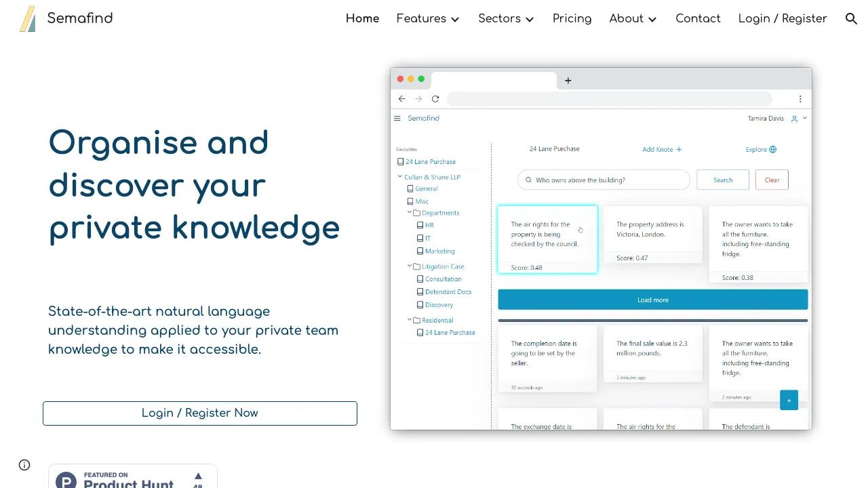Click the reload icon in the demo browser
This screenshot has width=868, height=488.
pyautogui.click(x=435, y=99)
